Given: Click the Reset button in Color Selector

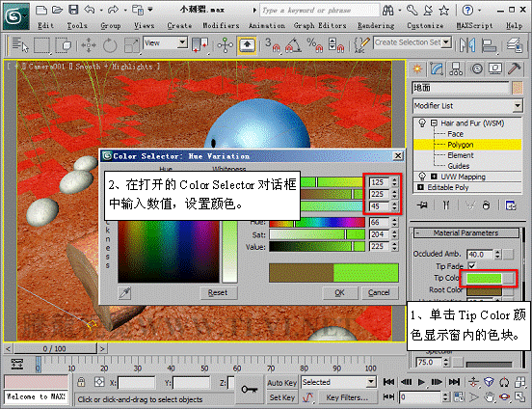Looking at the screenshot, I should (x=218, y=293).
